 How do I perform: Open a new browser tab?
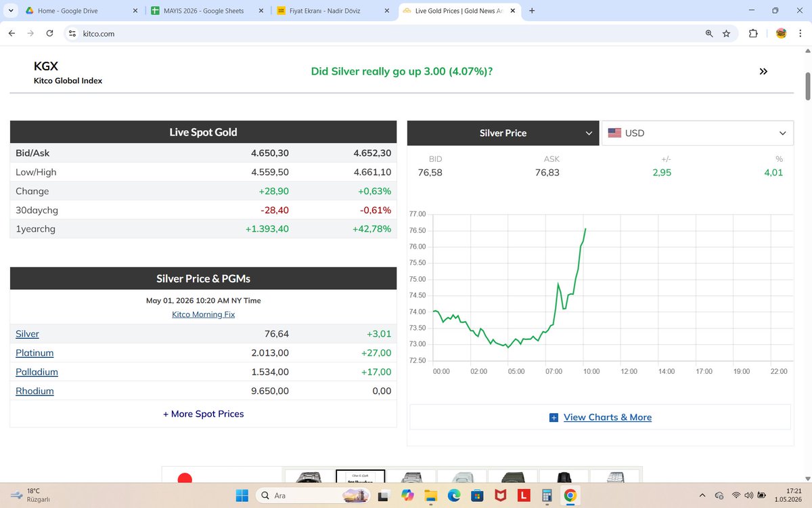[x=532, y=11]
